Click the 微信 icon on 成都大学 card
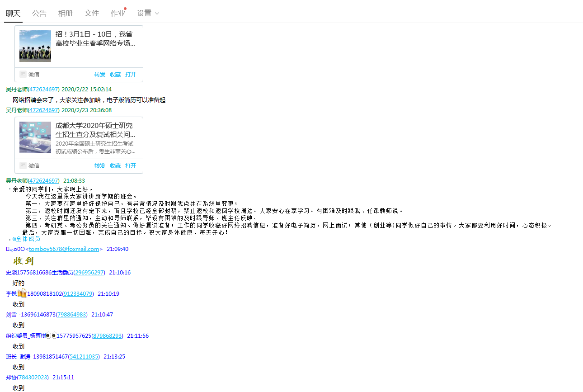 click(x=23, y=165)
